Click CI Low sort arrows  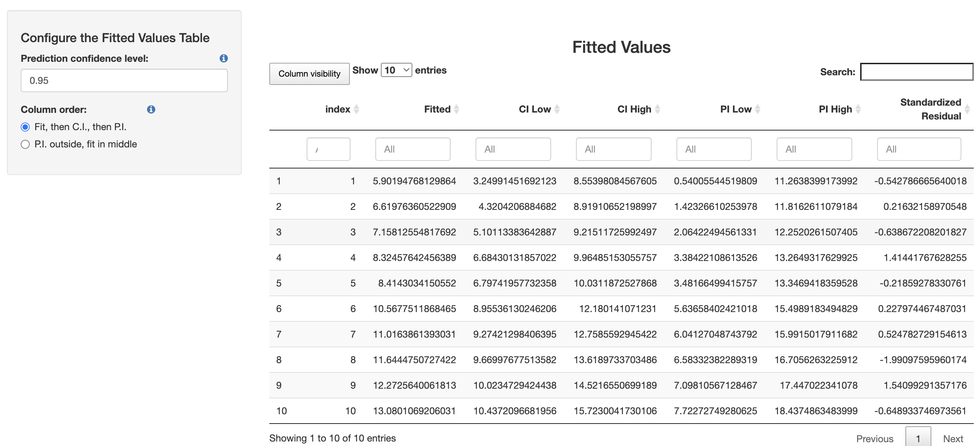coord(557,109)
